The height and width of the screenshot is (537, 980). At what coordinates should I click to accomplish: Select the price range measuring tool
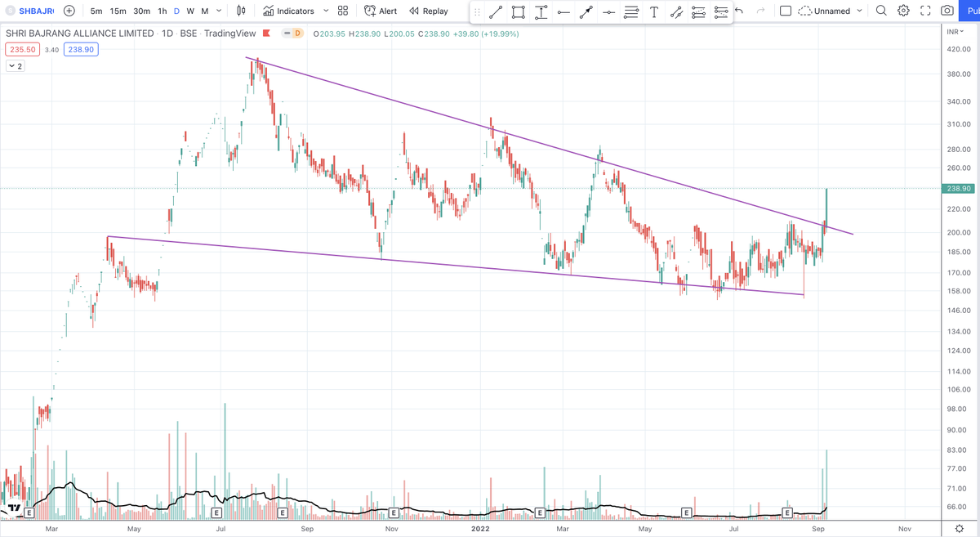point(541,11)
